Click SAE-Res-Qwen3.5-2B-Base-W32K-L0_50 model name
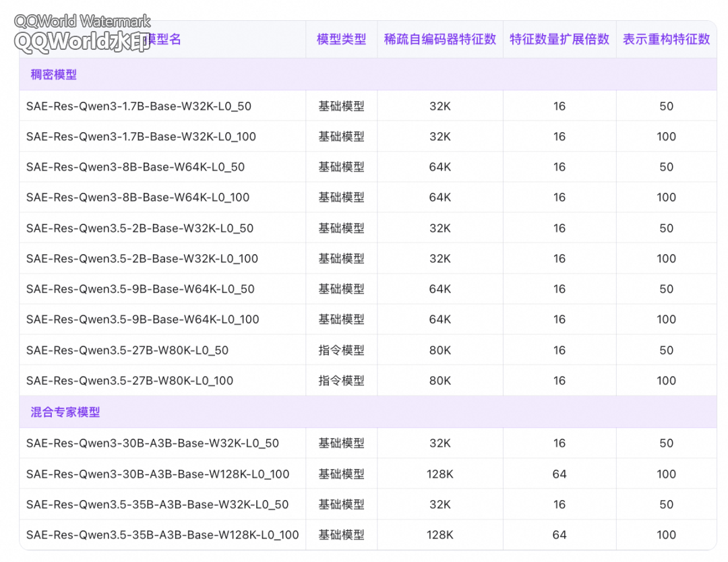Screen dimensions: 728x562 (x=140, y=228)
